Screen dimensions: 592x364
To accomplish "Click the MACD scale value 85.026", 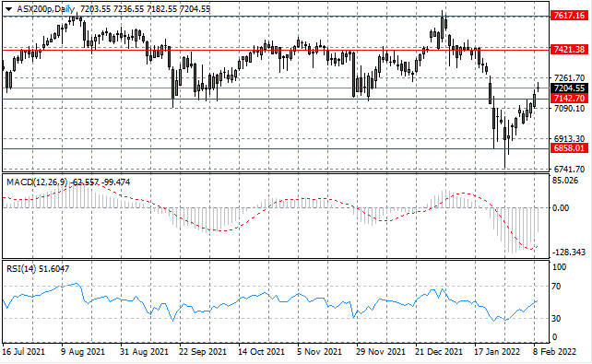I will (x=565, y=181).
